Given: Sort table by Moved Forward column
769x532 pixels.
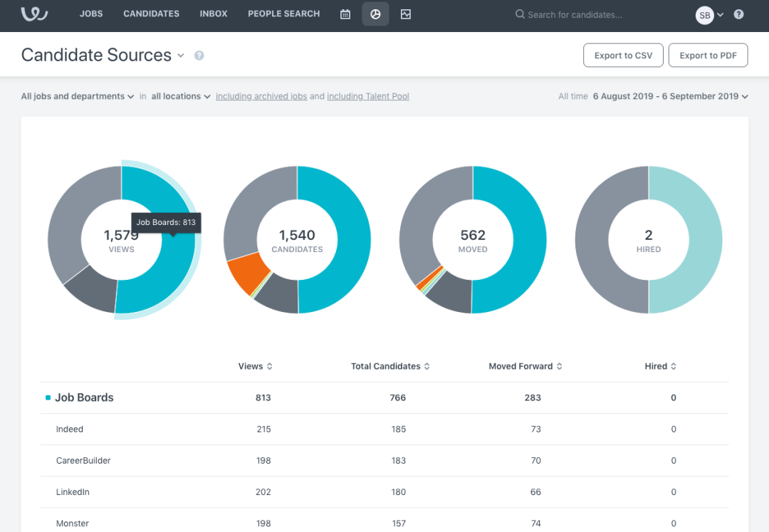Looking at the screenshot, I should pos(525,366).
